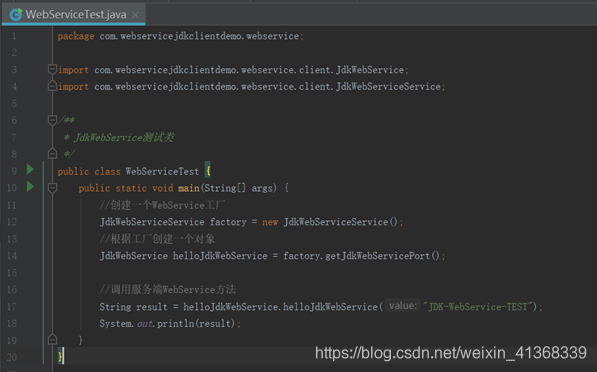The image size is (597, 372).
Task: Click the package keyword on line 1
Action: click(x=76, y=36)
